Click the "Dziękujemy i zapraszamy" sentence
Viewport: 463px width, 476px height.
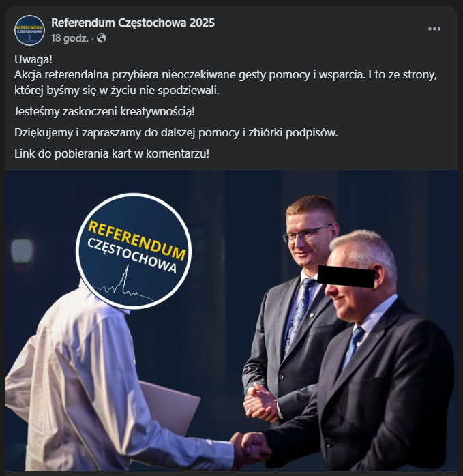[x=176, y=133]
